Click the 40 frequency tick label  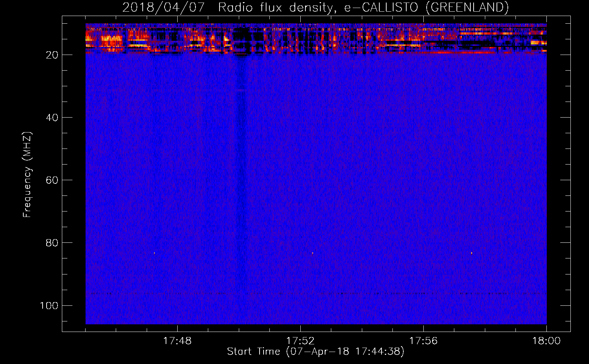click(x=52, y=118)
